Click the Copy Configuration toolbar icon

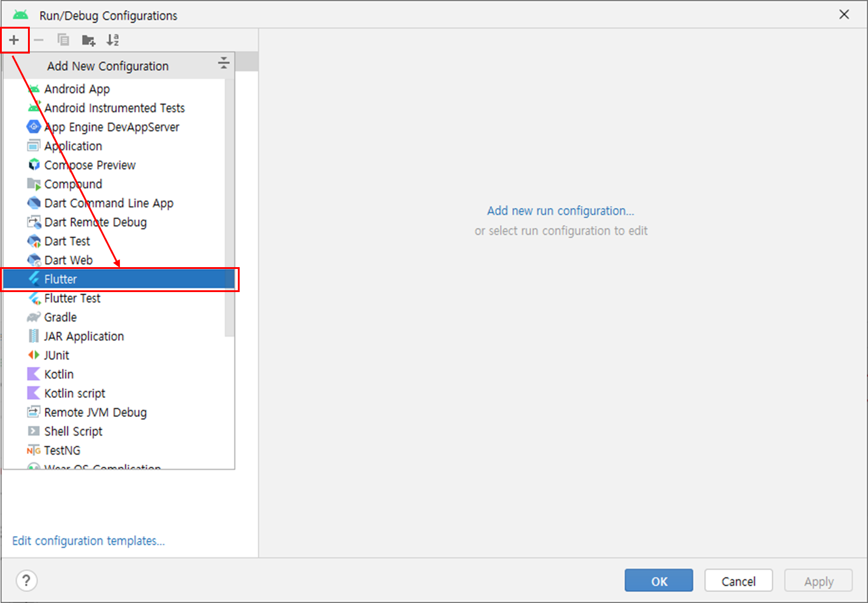pos(63,40)
